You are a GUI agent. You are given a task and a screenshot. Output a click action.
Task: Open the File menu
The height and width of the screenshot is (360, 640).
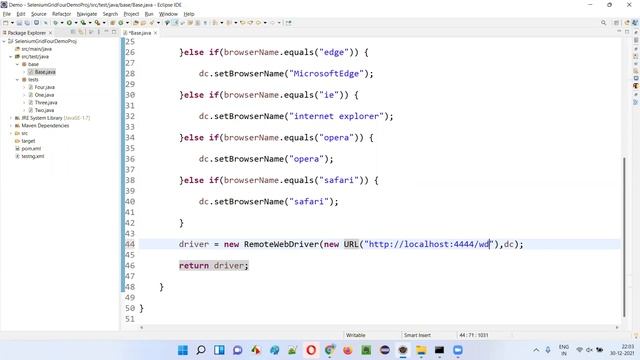[x=7, y=14]
